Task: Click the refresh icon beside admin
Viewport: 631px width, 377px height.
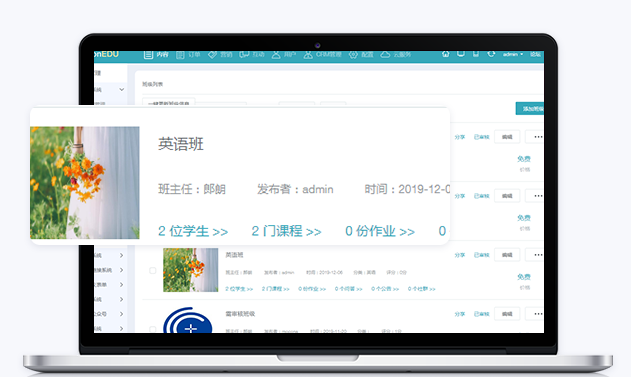Action: pos(491,54)
